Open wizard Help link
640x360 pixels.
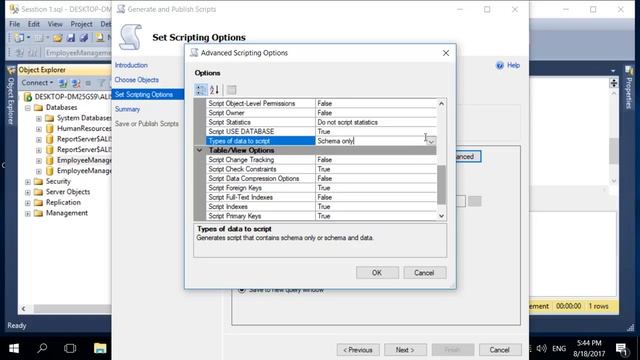(x=508, y=65)
